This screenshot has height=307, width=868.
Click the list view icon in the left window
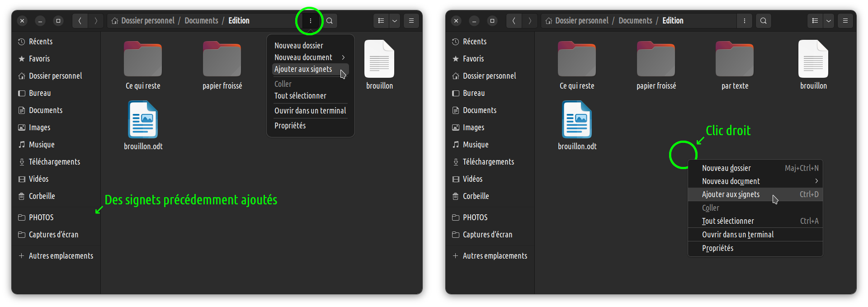pos(381,21)
